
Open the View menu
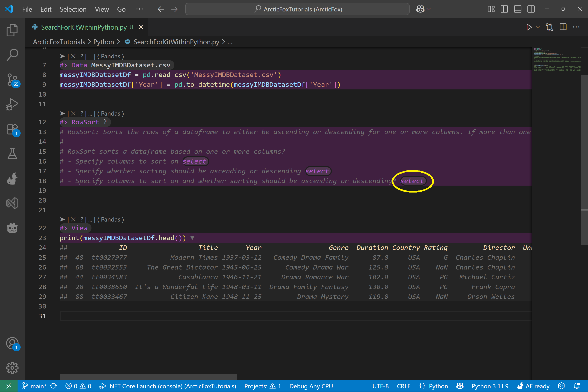click(x=102, y=9)
